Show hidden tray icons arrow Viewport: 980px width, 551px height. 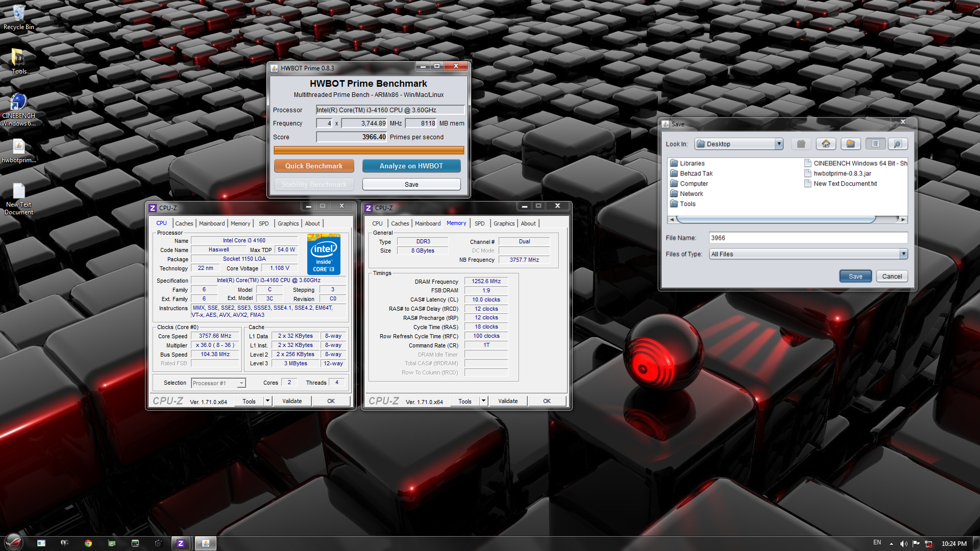tap(891, 544)
